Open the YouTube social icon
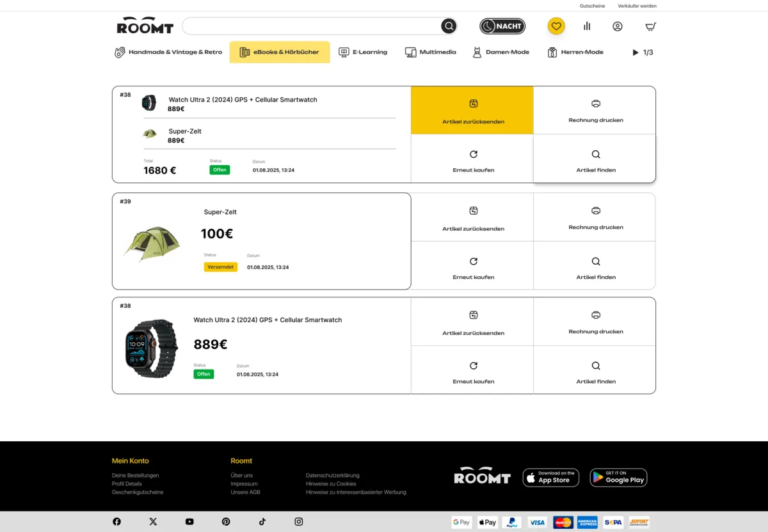The width and height of the screenshot is (768, 532). pos(189,522)
